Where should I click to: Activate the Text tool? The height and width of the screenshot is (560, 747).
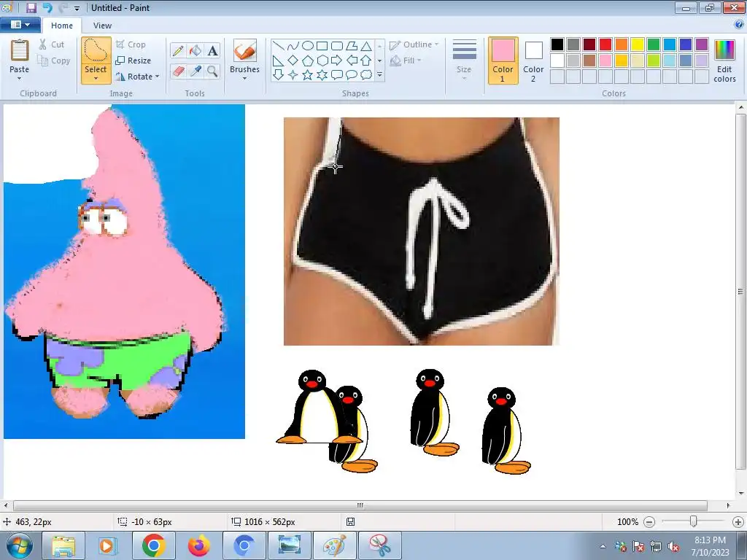pos(212,50)
